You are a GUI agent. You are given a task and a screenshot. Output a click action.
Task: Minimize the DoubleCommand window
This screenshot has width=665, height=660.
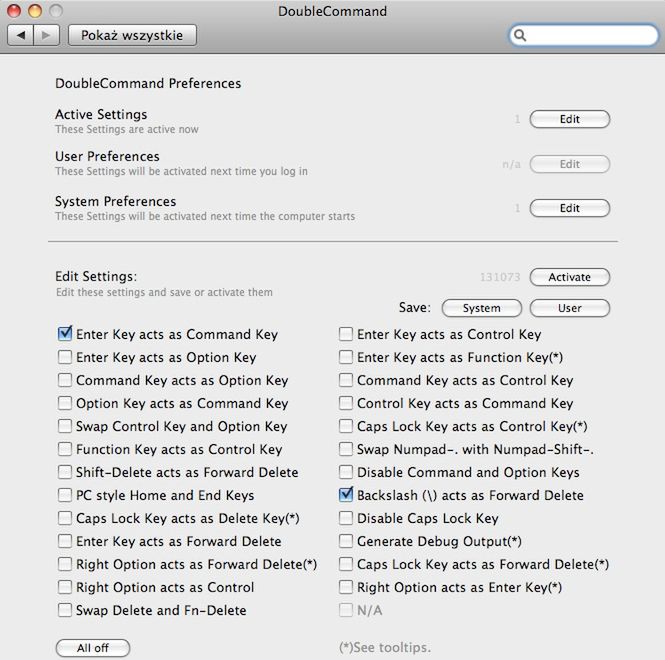(35, 11)
